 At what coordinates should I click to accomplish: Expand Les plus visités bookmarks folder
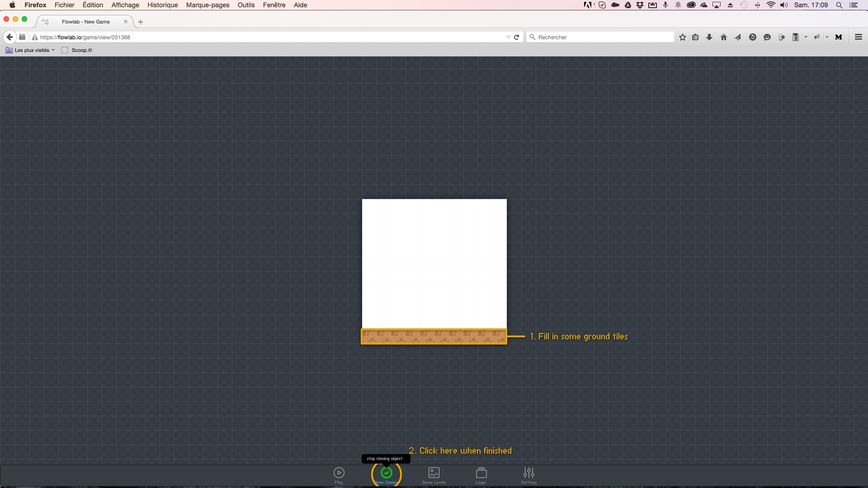click(30, 50)
